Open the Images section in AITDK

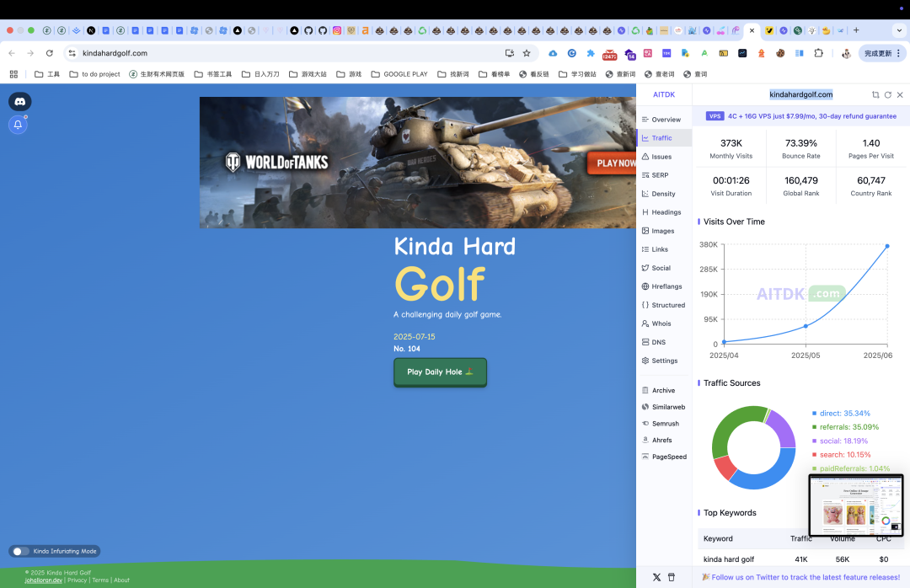click(x=664, y=231)
